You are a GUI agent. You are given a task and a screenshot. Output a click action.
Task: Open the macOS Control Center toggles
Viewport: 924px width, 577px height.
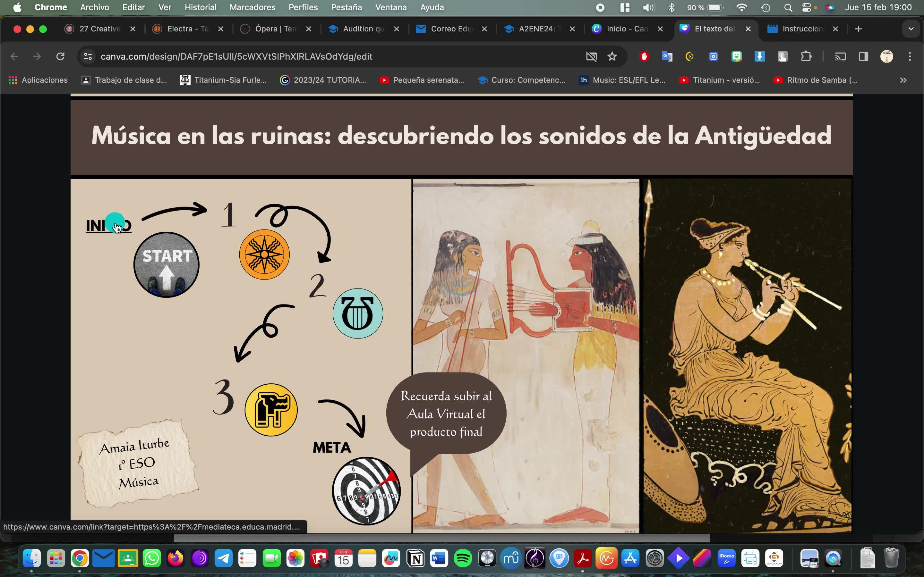(x=806, y=7)
